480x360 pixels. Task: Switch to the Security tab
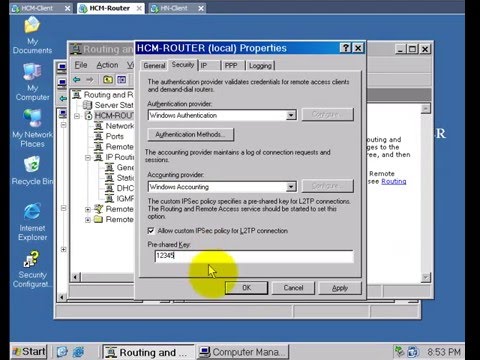[183, 64]
